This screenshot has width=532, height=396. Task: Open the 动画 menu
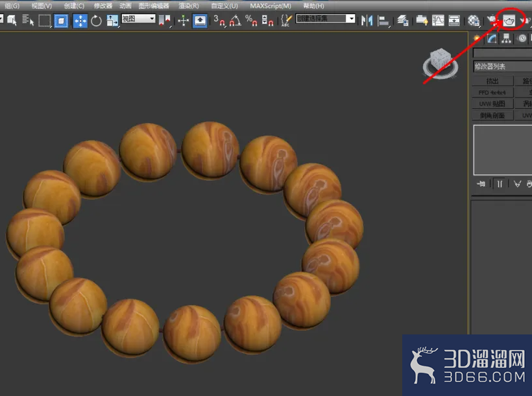point(125,6)
